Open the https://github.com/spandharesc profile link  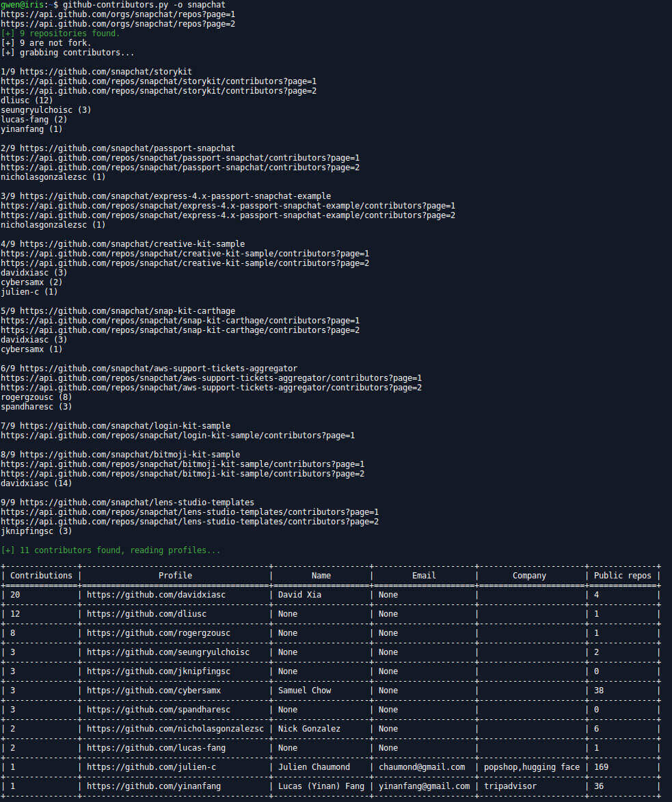click(x=159, y=710)
